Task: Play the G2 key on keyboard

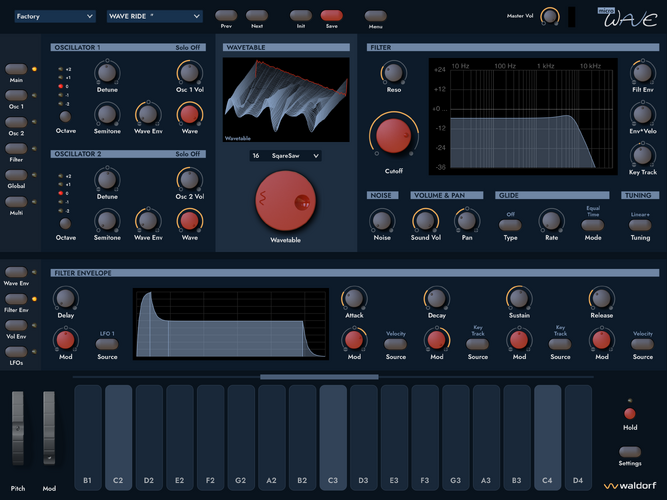Action: [241, 437]
